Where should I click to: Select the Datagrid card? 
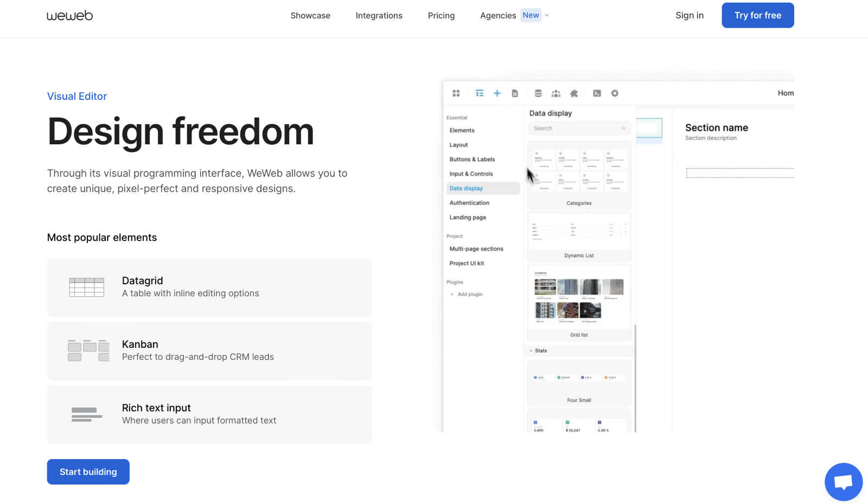click(x=209, y=287)
